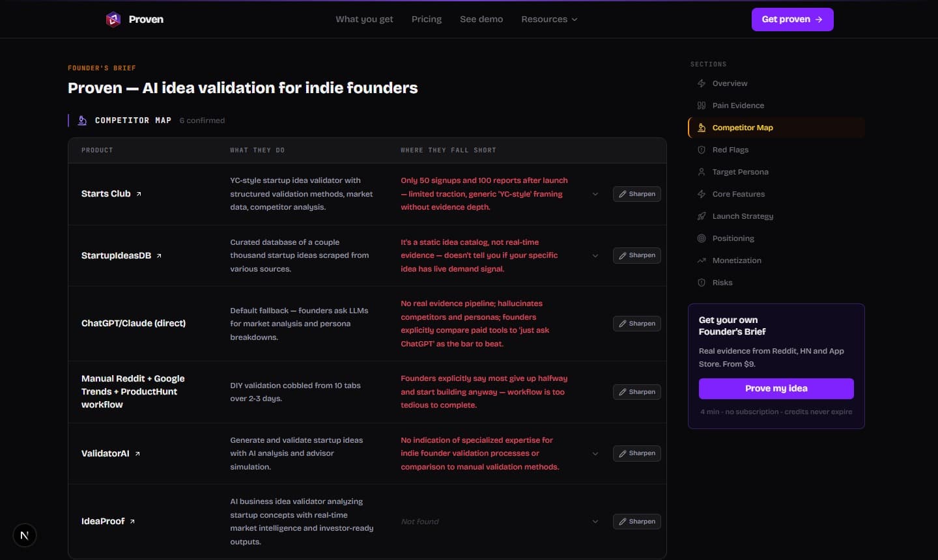Select Competitor Map section
Image resolution: width=938 pixels, height=560 pixels.
coord(776,128)
